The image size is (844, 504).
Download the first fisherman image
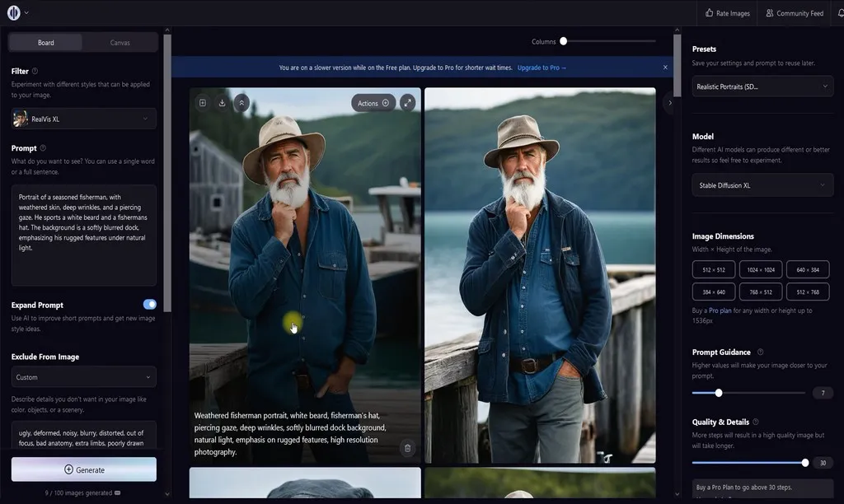click(222, 103)
